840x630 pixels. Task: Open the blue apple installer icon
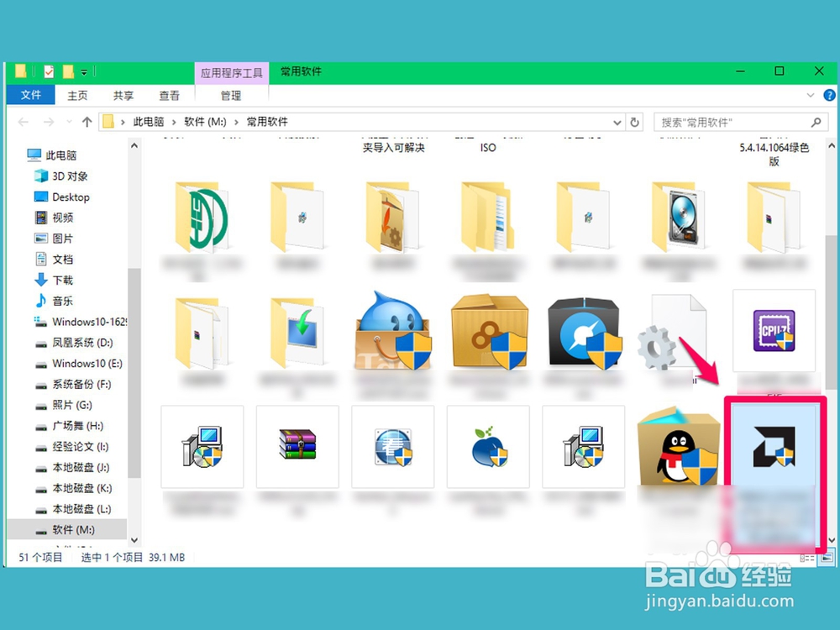489,446
